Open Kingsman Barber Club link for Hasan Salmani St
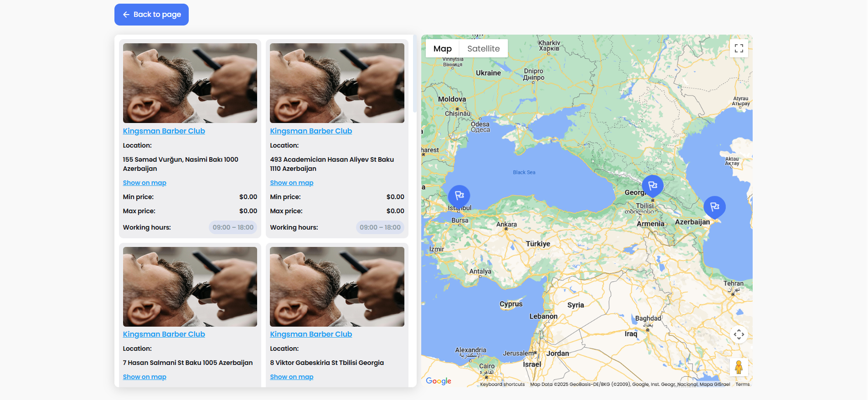 point(164,334)
